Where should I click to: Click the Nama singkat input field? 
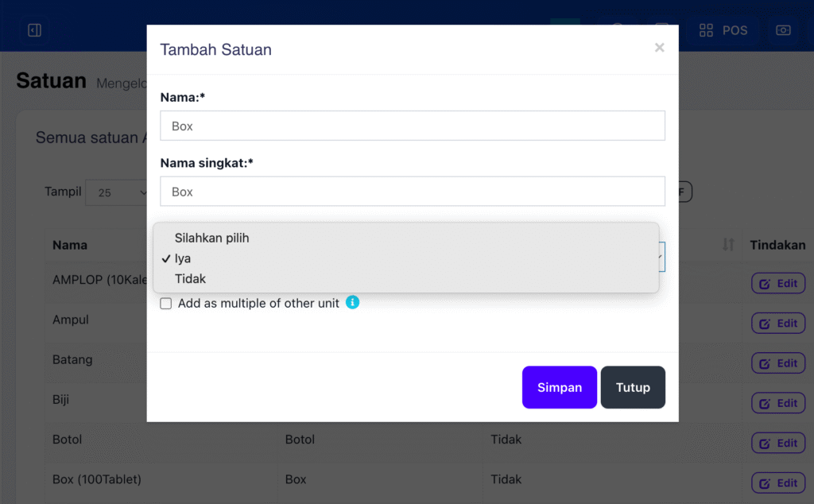click(412, 192)
